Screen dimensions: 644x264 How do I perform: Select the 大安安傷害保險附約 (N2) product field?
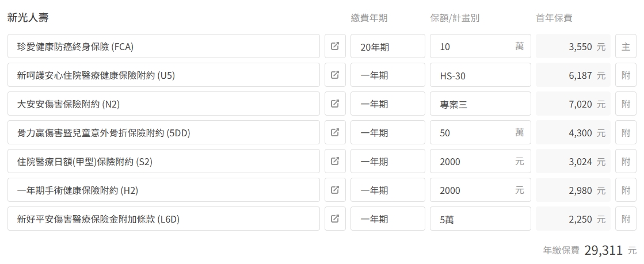(163, 104)
